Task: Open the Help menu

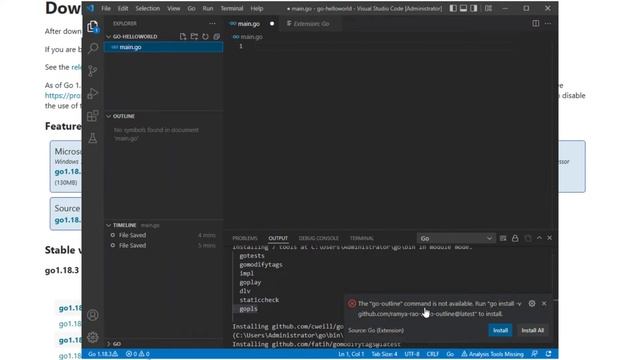Action: pyautogui.click(x=256, y=8)
